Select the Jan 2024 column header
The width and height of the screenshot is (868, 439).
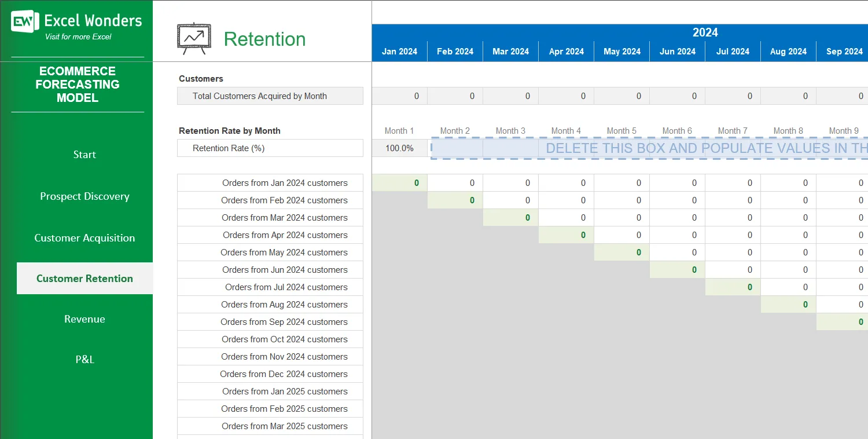pos(399,51)
